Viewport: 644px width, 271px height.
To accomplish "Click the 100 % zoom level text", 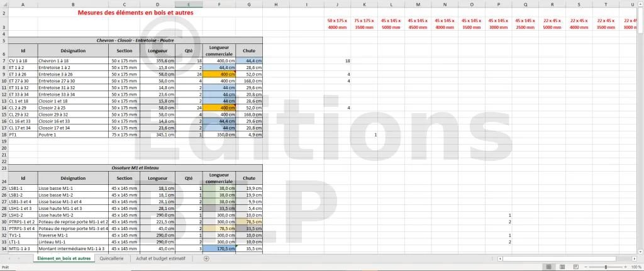I will point(636,267).
